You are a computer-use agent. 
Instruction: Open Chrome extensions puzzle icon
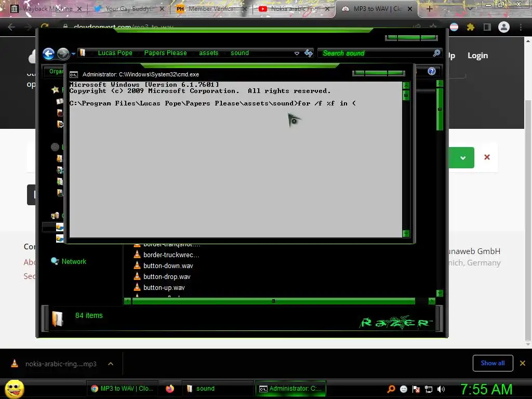[470, 27]
